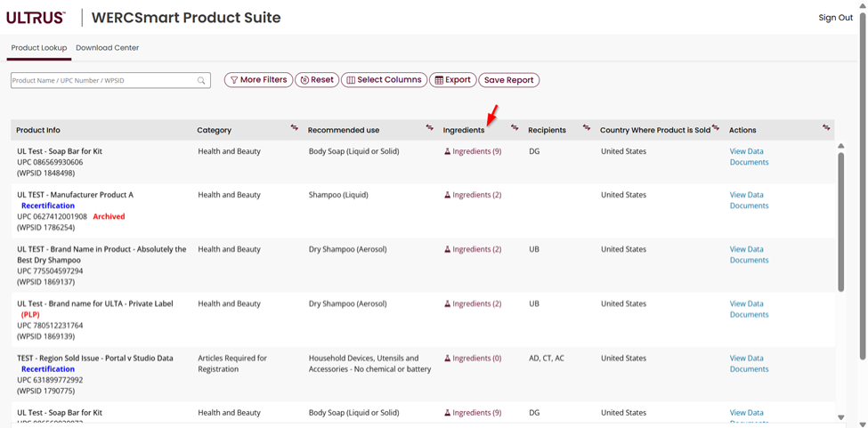Click View Data for Absolutely the Best Dry Shampoo
Viewport: 868px width, 428px height.
tap(747, 249)
